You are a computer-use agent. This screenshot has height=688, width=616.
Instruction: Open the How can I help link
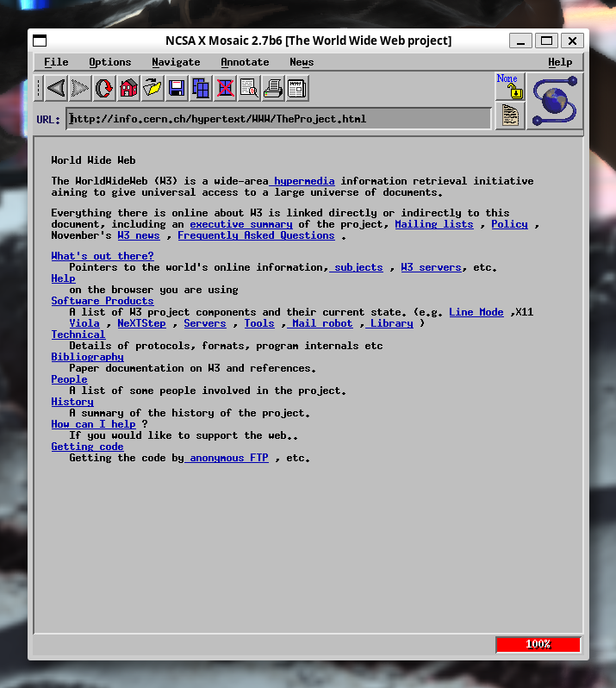click(x=93, y=424)
